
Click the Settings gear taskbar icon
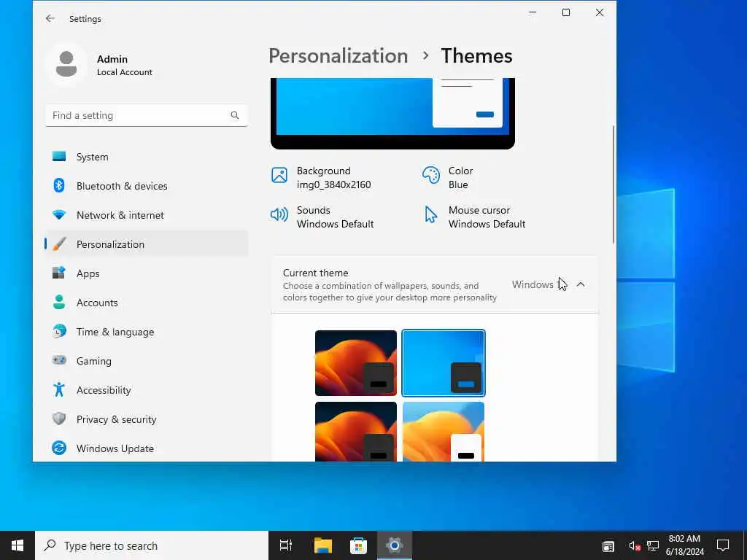395,545
